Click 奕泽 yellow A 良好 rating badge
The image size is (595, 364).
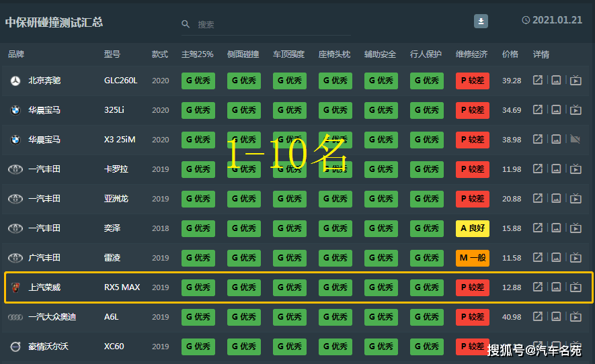(472, 228)
